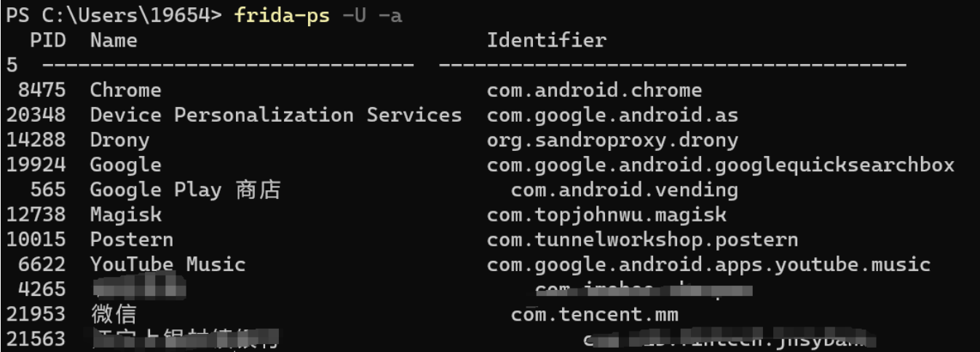
Task: Click the com.topjohnwu.magisk identifier
Action: click(x=606, y=215)
